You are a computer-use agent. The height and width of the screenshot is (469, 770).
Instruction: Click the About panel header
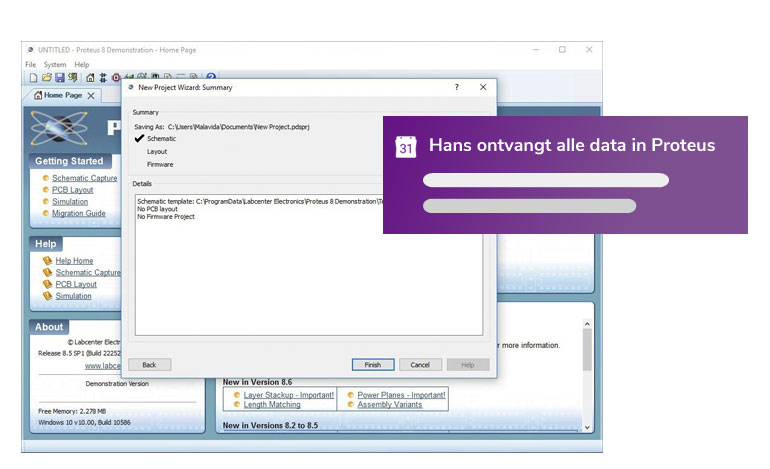click(x=49, y=327)
